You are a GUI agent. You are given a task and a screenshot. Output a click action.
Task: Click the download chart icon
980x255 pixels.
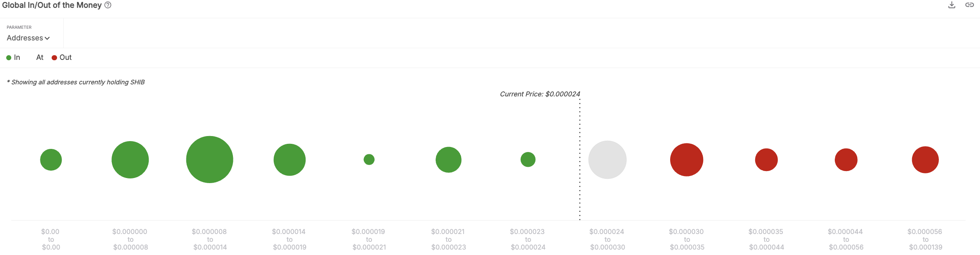pyautogui.click(x=952, y=5)
